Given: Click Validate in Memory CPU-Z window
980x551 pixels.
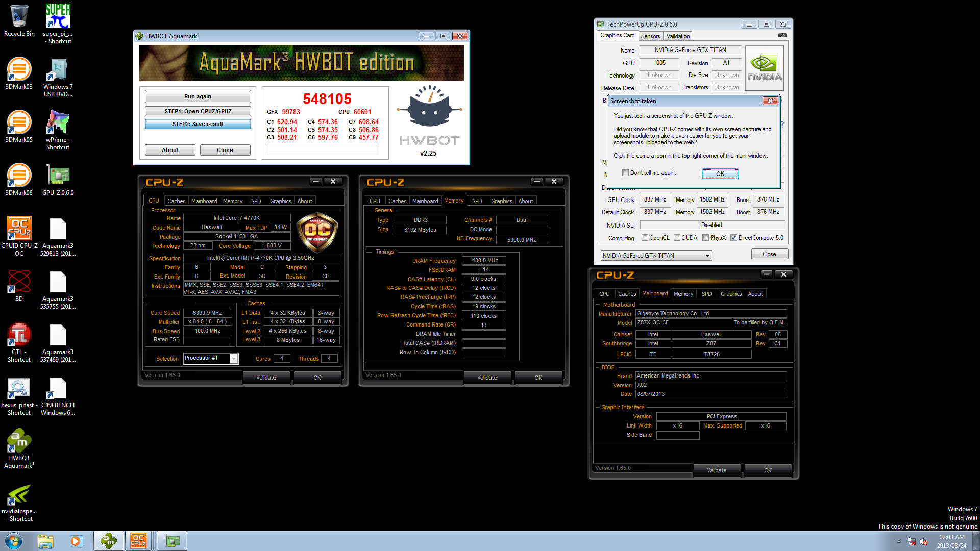Looking at the screenshot, I should click(x=487, y=378).
